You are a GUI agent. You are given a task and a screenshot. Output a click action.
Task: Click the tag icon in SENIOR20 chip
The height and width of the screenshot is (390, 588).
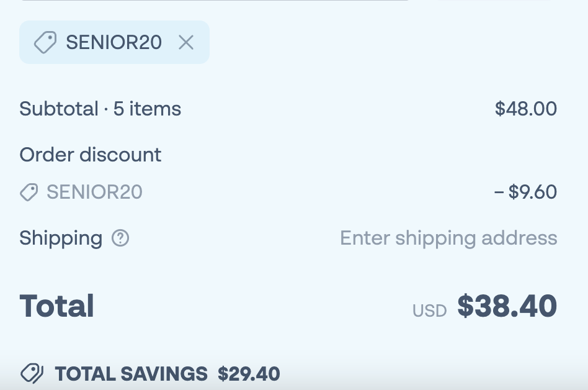click(45, 43)
